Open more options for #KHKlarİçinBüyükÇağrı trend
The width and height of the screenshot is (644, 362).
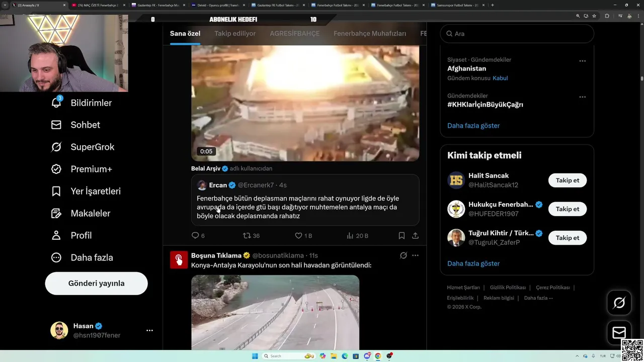pos(582,97)
